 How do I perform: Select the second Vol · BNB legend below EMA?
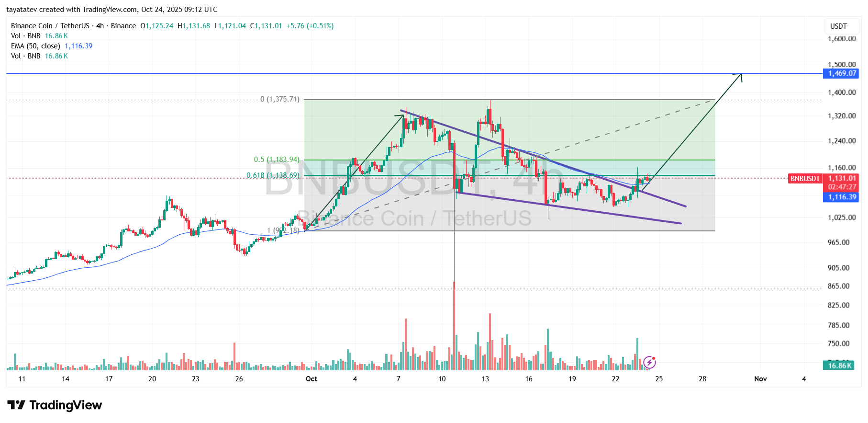click(x=26, y=56)
